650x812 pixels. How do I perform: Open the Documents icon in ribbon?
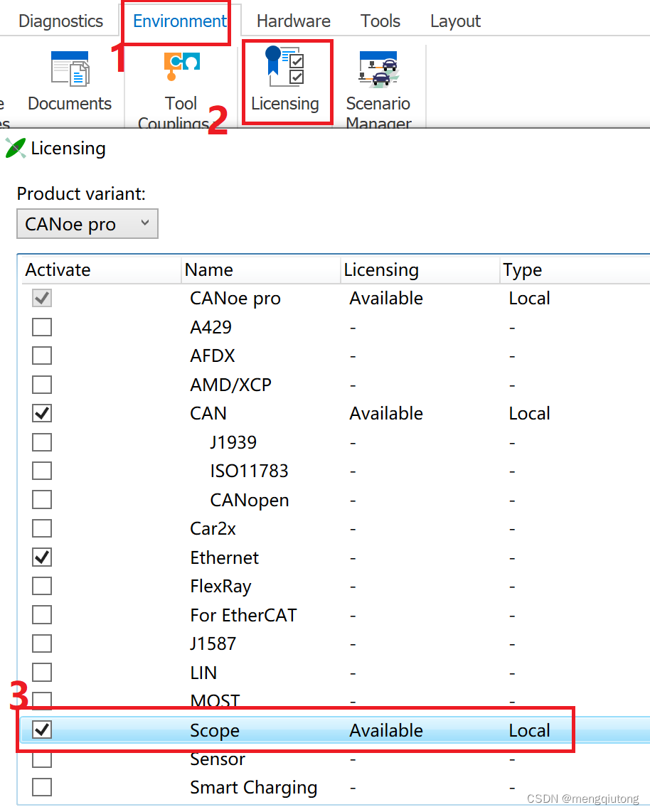tap(70, 69)
